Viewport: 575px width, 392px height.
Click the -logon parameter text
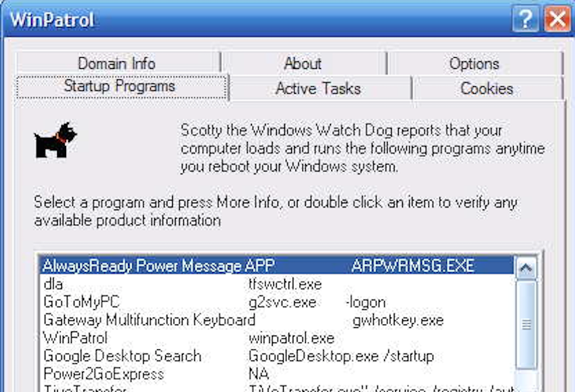366,302
